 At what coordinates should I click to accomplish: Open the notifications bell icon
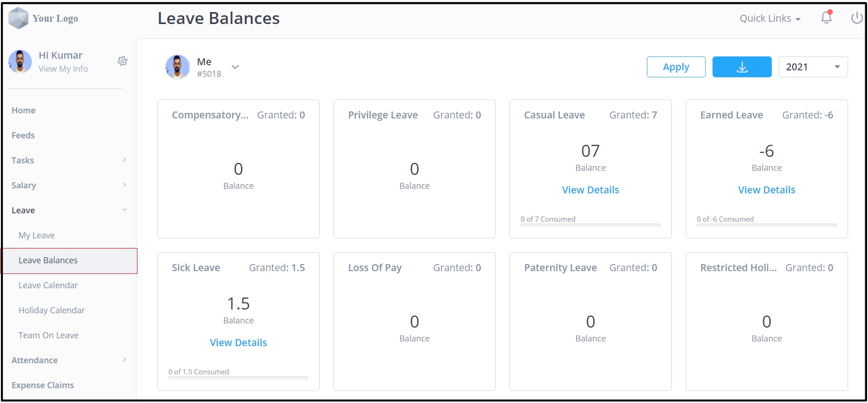[826, 18]
